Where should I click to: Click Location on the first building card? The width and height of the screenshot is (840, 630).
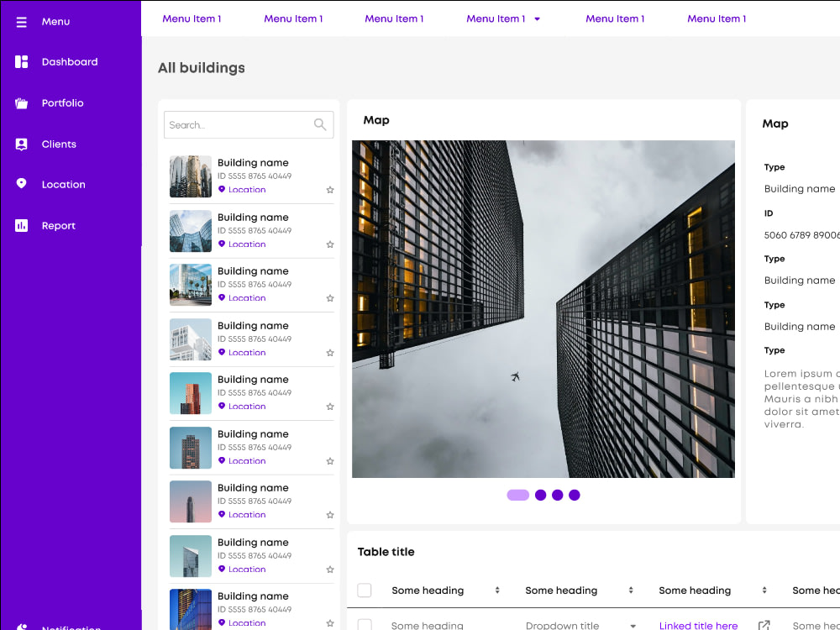point(243,190)
